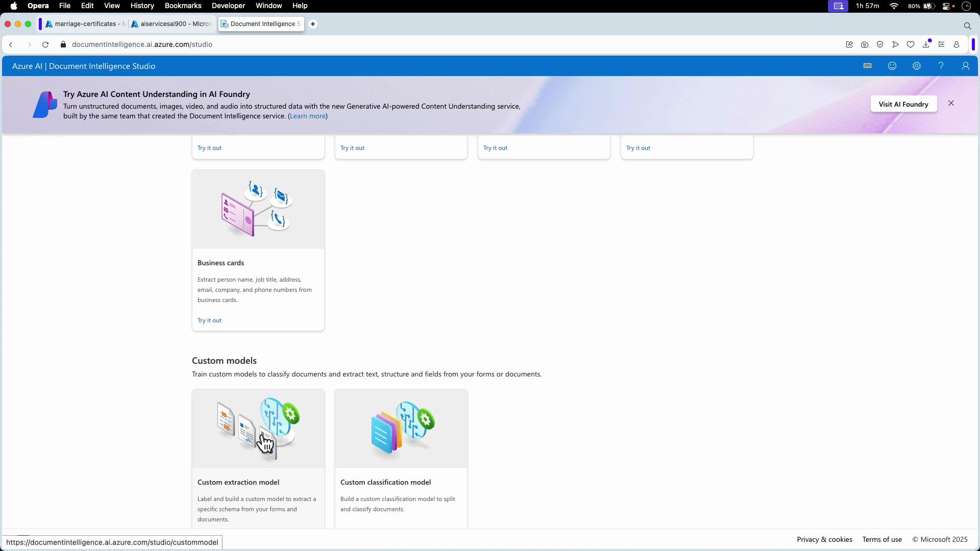
Task: Open macOS Control Center icon
Action: [947, 6]
